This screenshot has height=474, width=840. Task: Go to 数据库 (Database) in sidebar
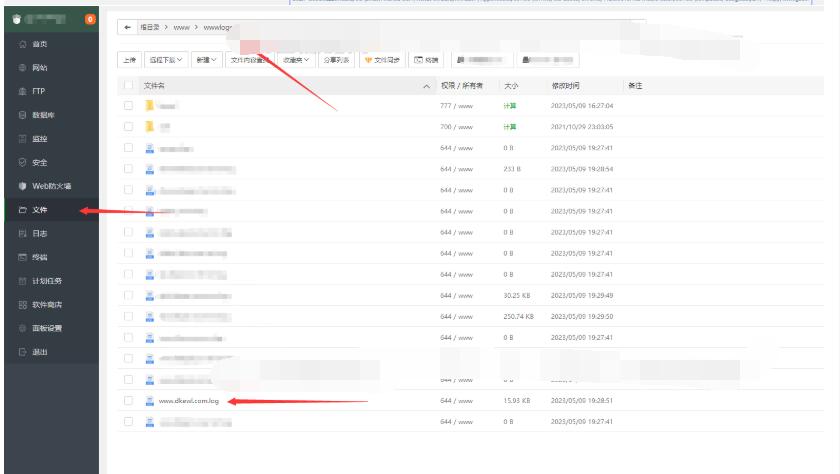43,115
